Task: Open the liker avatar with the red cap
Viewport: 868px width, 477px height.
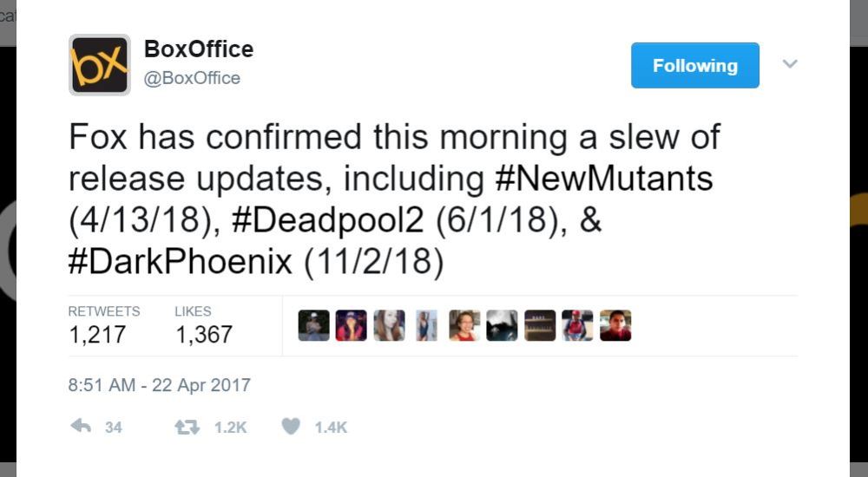Action: tap(577, 325)
